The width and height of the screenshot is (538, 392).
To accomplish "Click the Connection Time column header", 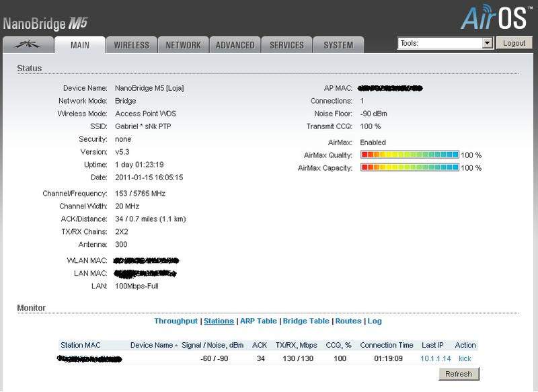I will 387,345.
